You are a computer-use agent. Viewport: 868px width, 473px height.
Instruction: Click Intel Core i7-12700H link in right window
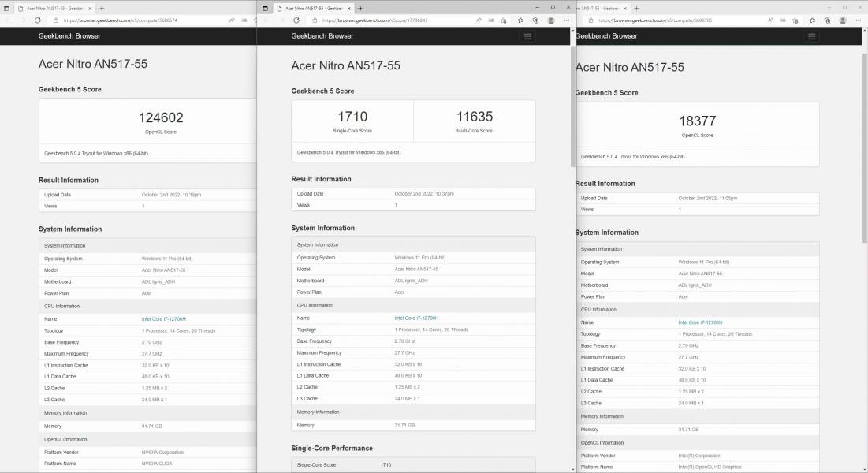(x=700, y=322)
